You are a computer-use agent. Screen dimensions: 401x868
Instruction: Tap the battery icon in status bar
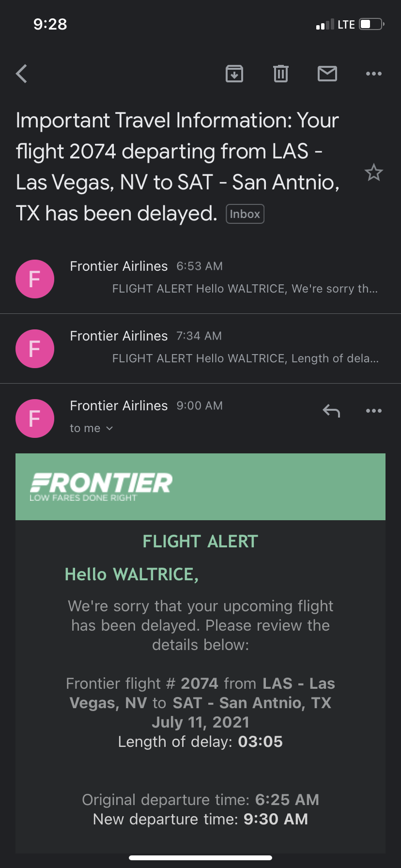pos(371,24)
